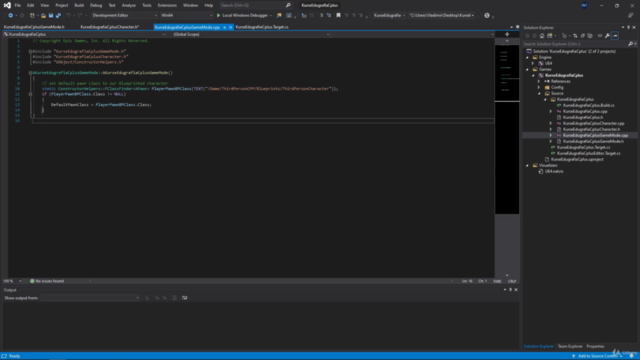Open the Global Scope dropdown

click(x=251, y=35)
